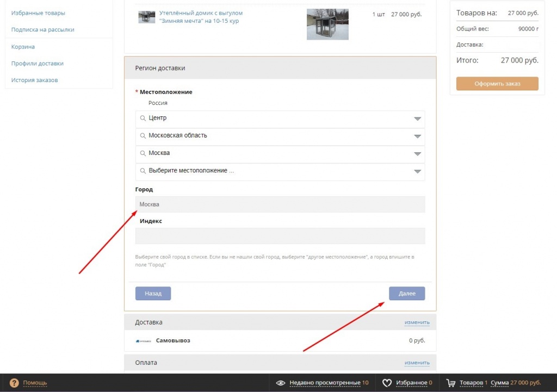The height and width of the screenshot is (392, 557).
Task: Click the heart icon for Избранное
Action: (x=387, y=383)
